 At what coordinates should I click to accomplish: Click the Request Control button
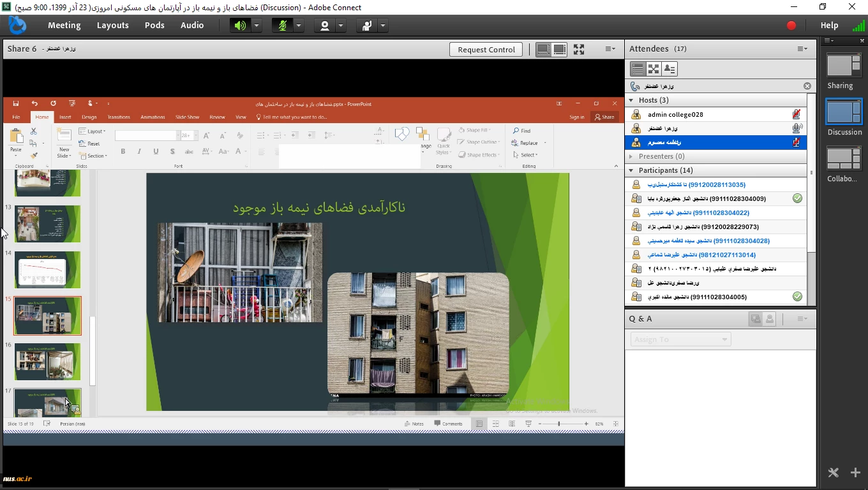(486, 49)
